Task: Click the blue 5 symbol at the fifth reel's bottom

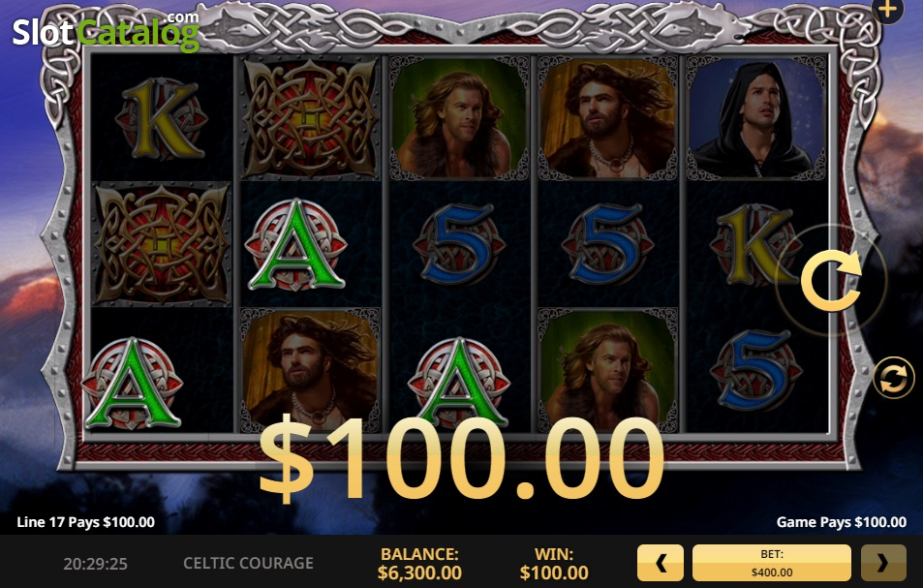Action: (x=755, y=371)
